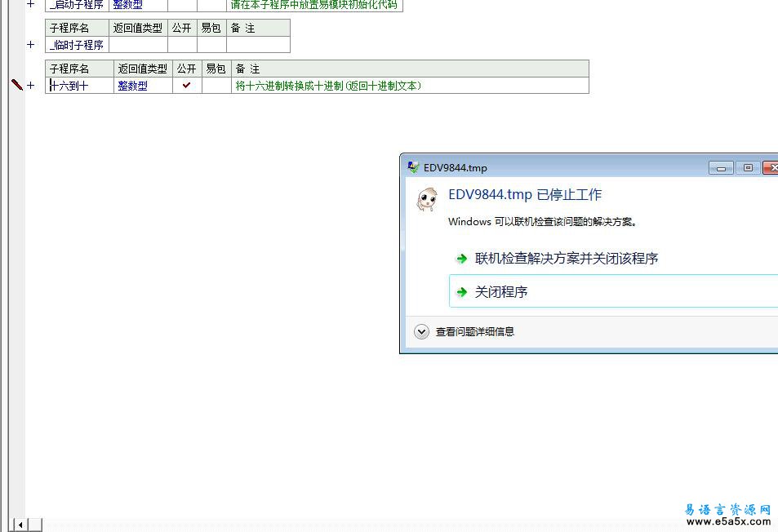
Task: Expand the 十六到十 subroutine with plus sign
Action: 31,85
